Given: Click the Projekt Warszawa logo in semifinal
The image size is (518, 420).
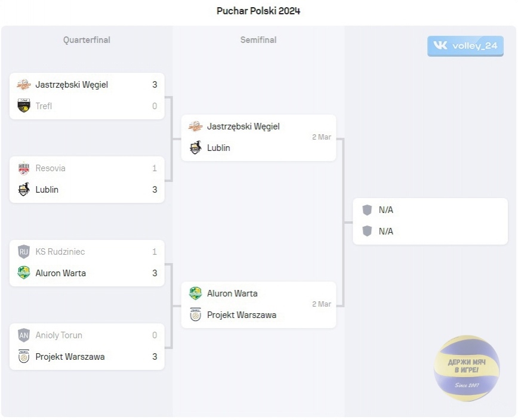Looking at the screenshot, I should (196, 314).
